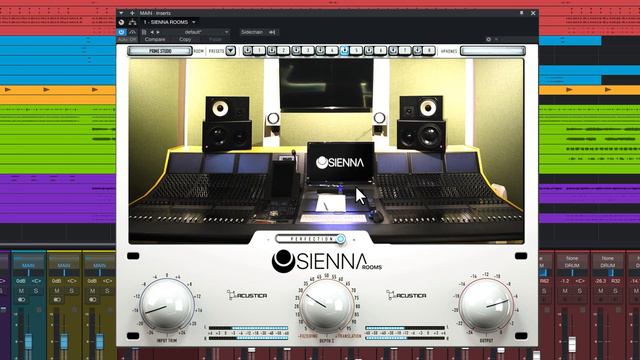Click Paste in plugin header
The width and height of the screenshot is (640, 360).
215,40
